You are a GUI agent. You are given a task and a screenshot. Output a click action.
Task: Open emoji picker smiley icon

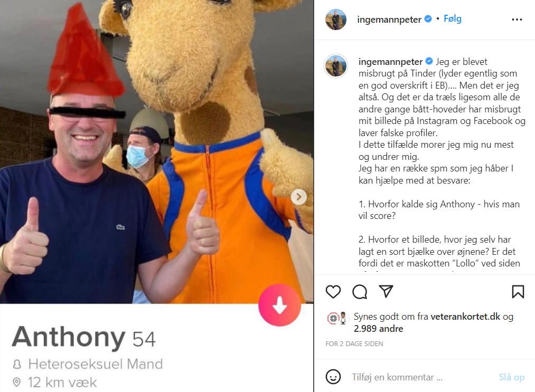pyautogui.click(x=333, y=377)
